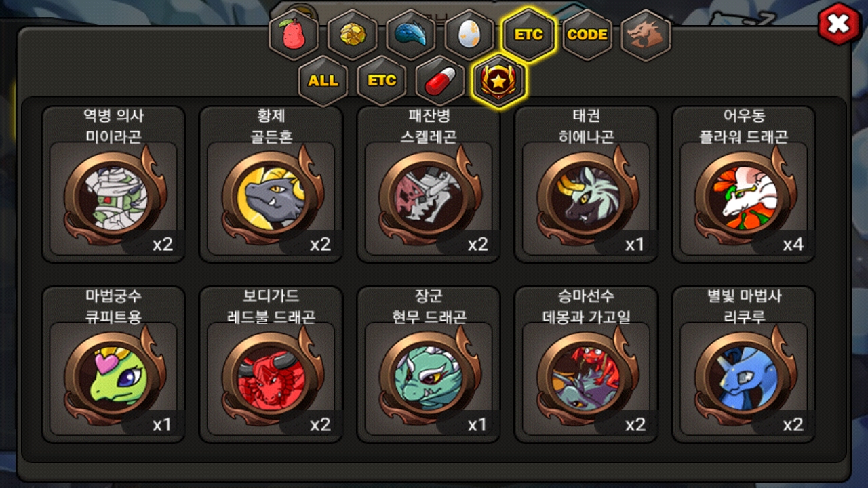Open the brown dragon head category
The height and width of the screenshot is (488, 868).
click(x=646, y=35)
